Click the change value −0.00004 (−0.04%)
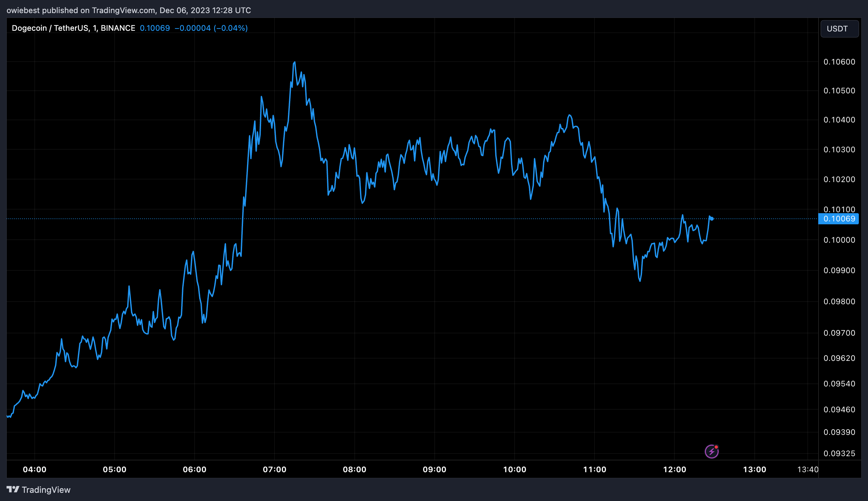The image size is (868, 501). pyautogui.click(x=211, y=28)
